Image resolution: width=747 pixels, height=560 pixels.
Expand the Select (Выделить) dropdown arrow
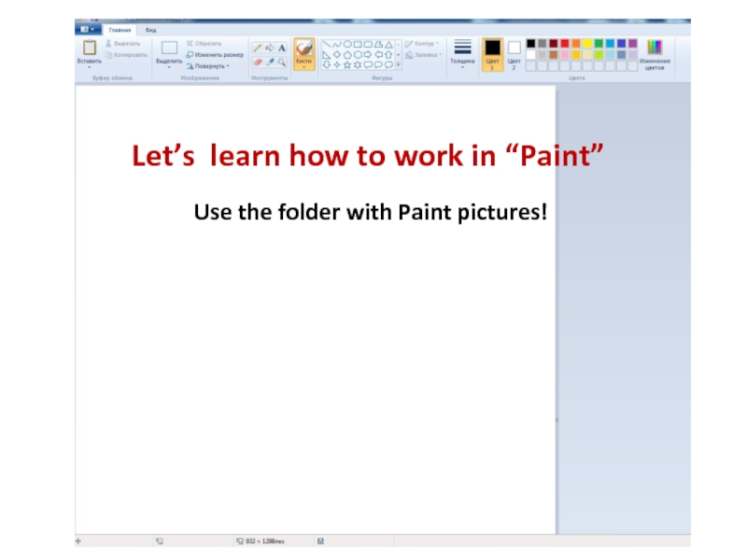[169, 67]
